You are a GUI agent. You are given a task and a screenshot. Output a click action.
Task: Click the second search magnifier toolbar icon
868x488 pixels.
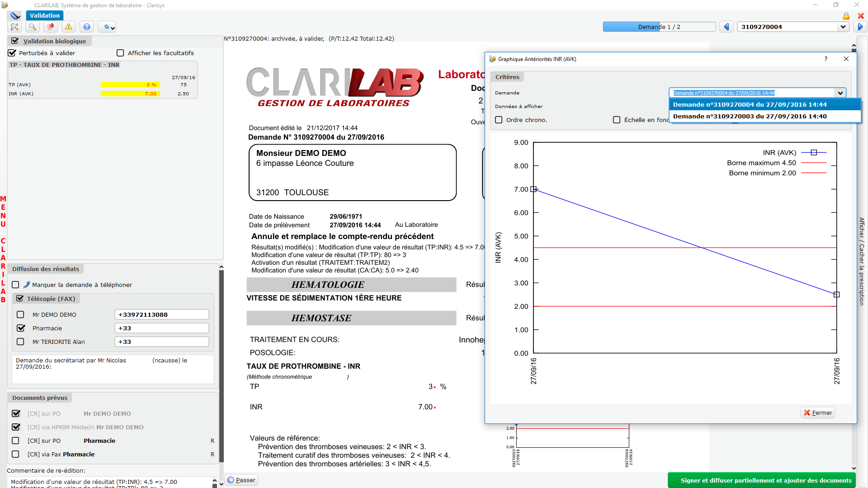[33, 27]
